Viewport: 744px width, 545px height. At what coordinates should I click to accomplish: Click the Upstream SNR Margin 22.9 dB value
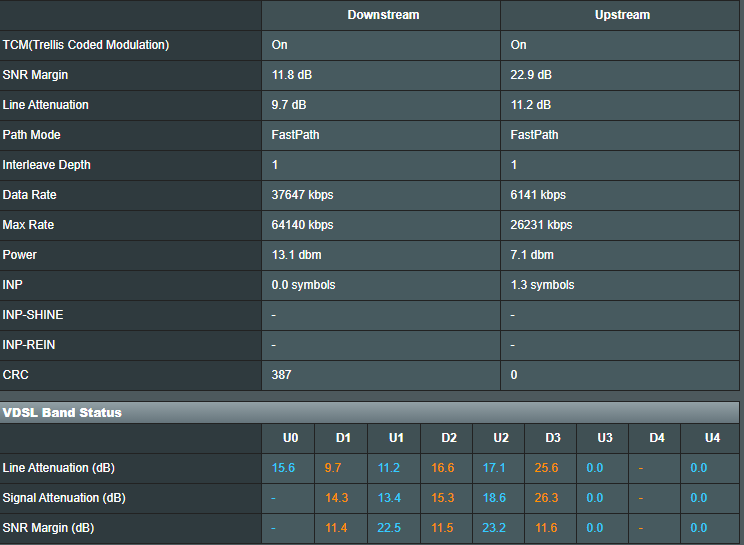point(531,75)
